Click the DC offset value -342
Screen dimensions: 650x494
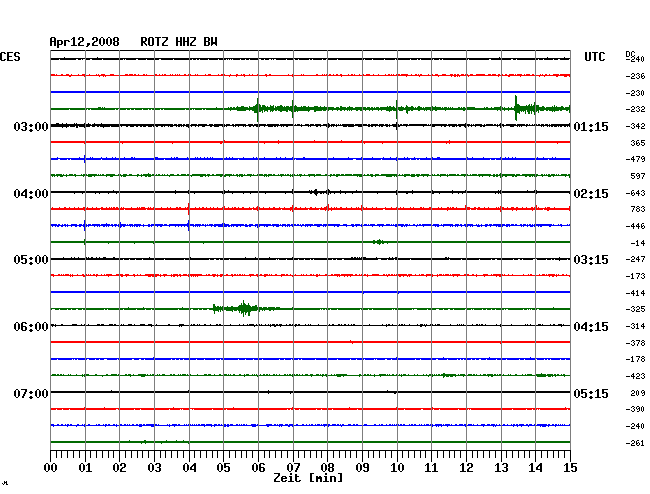click(x=635, y=126)
